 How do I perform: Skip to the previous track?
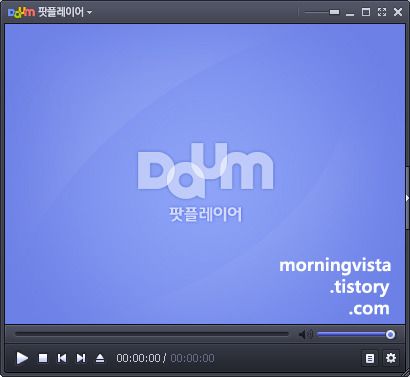[62, 358]
